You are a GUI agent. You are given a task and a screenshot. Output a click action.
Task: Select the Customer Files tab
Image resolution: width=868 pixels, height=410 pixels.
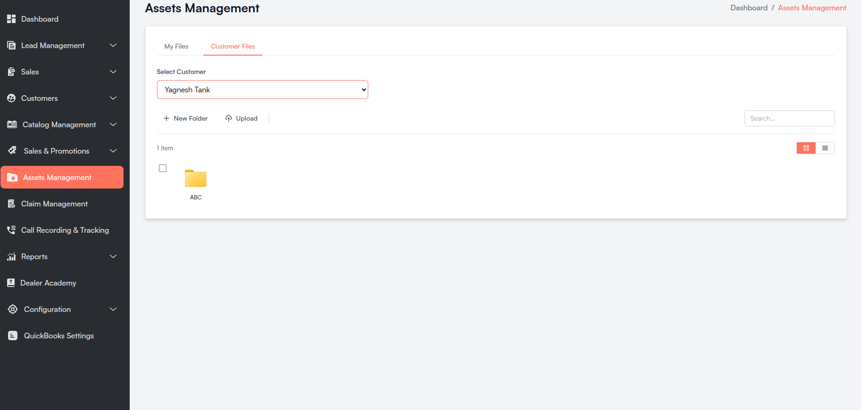tap(233, 46)
